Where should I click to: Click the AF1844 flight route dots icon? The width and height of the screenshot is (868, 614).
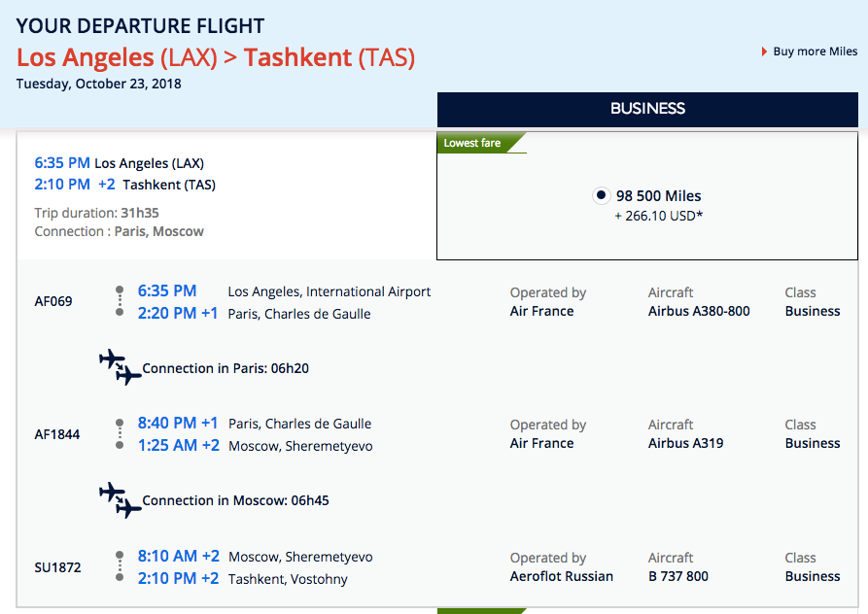click(120, 434)
